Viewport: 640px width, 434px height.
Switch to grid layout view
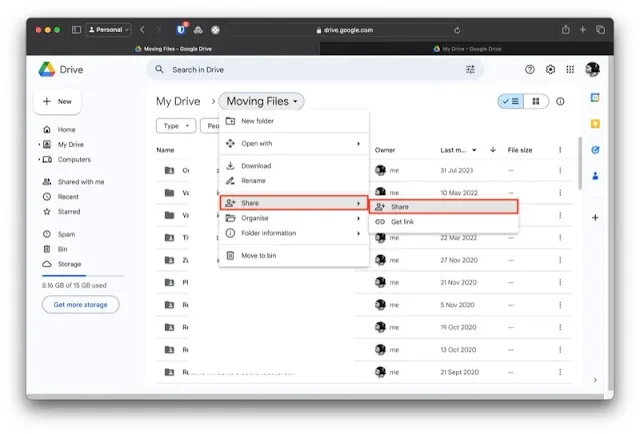pos(536,101)
